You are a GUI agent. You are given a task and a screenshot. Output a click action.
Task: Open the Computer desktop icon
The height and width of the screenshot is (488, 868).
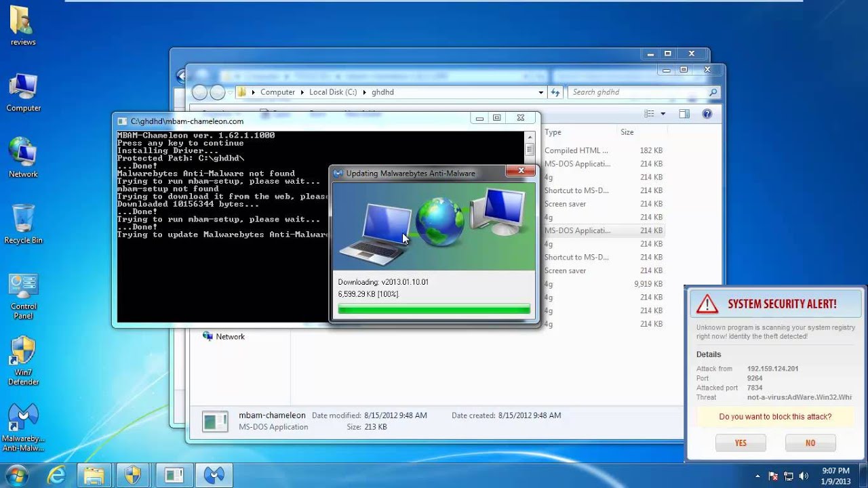point(23,93)
